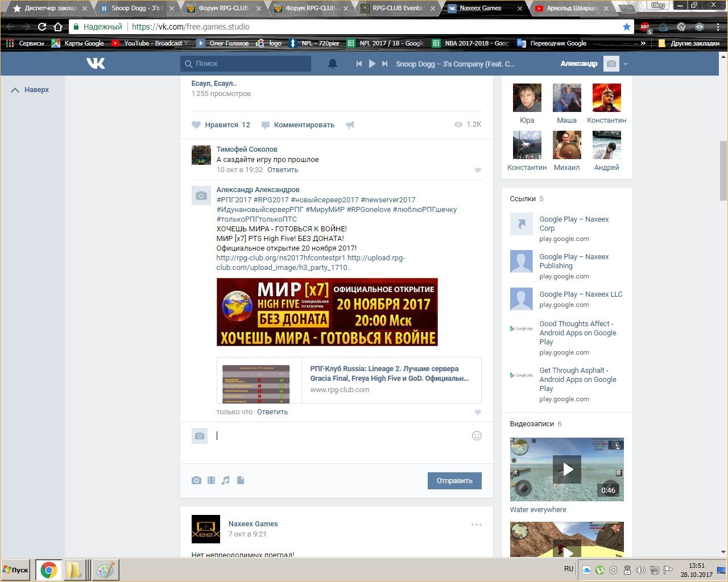Viewport: 728px width, 582px height.
Task: Open the YouTube - Broadcast bookmark
Action: [x=150, y=43]
